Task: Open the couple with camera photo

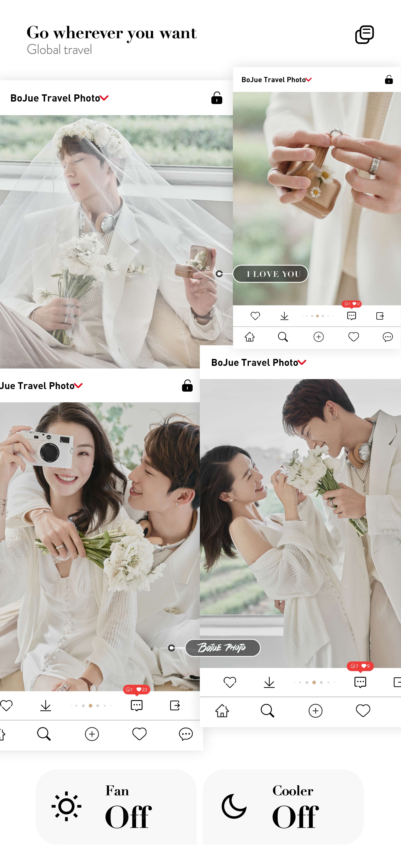Action: pyautogui.click(x=100, y=547)
